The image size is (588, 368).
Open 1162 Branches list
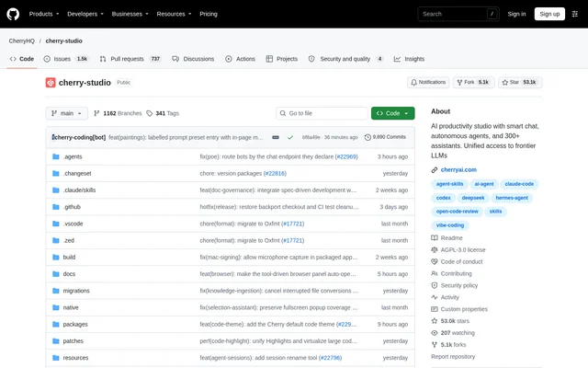[x=118, y=113]
